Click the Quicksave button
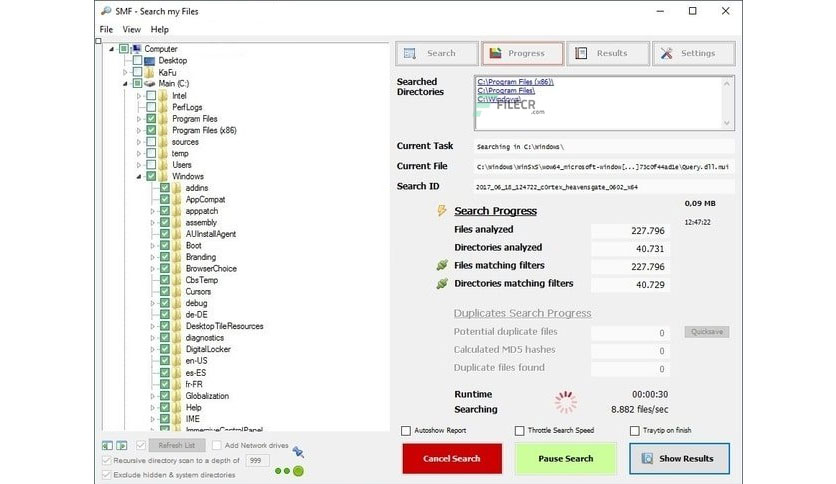836x484 pixels. [x=706, y=332]
